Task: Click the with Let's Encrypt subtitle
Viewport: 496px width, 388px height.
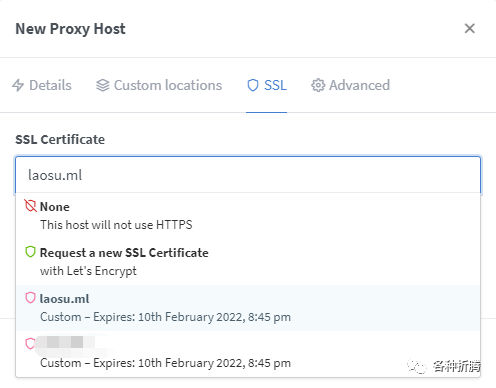Action: pos(88,271)
